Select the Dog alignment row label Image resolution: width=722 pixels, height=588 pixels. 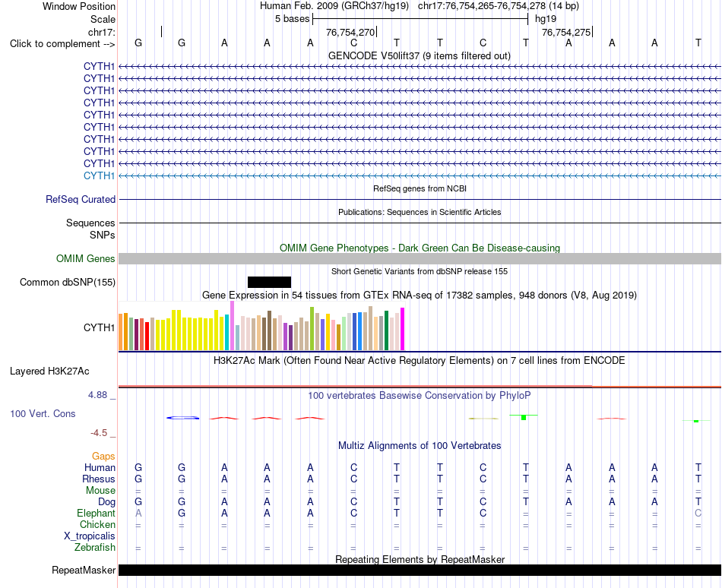106,501
